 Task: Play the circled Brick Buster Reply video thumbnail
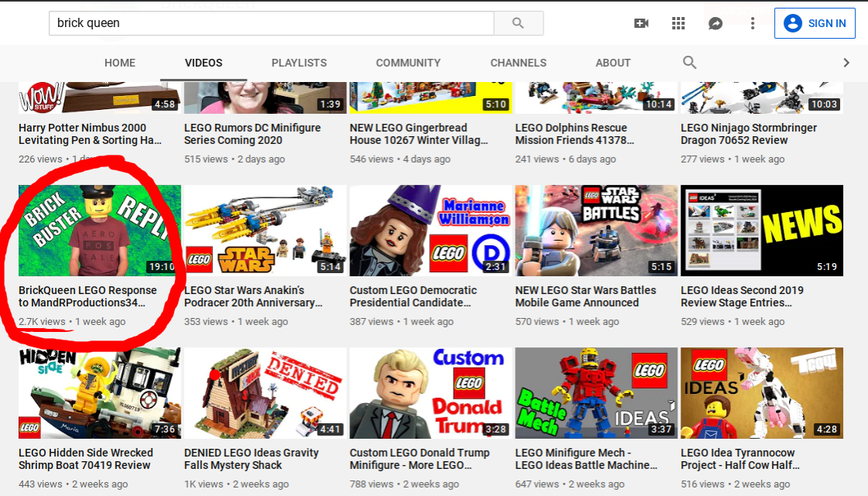coord(99,231)
